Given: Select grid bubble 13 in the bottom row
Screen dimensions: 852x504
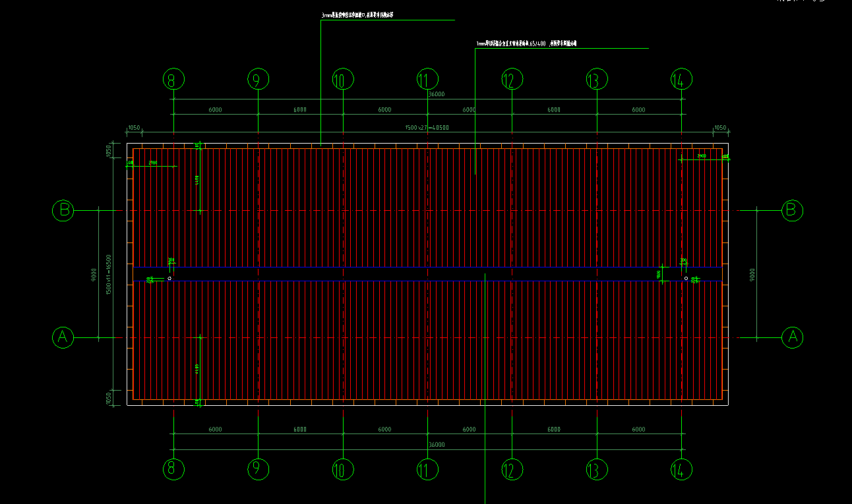Looking at the screenshot, I should (597, 469).
